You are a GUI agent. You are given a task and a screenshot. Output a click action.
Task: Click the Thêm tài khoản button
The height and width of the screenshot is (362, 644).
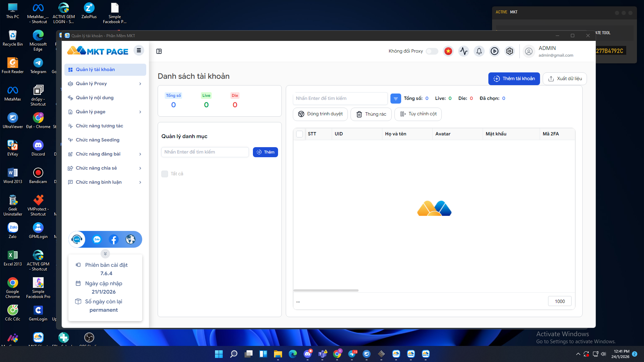point(514,79)
